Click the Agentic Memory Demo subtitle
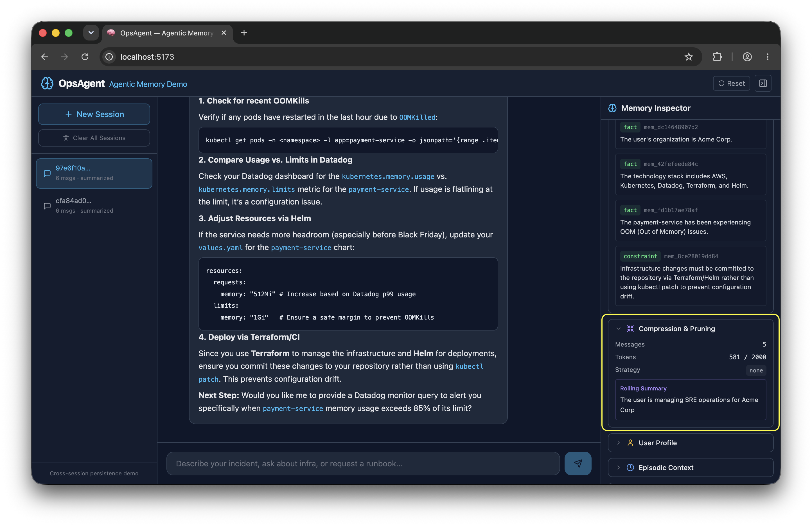 (148, 84)
